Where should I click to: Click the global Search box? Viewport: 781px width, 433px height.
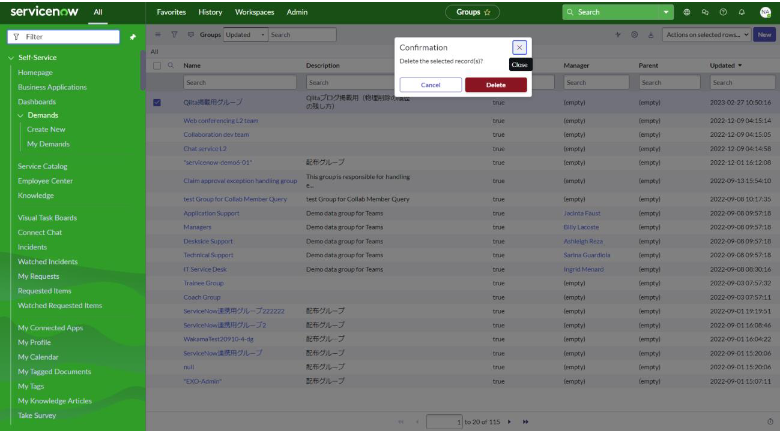[x=611, y=12]
